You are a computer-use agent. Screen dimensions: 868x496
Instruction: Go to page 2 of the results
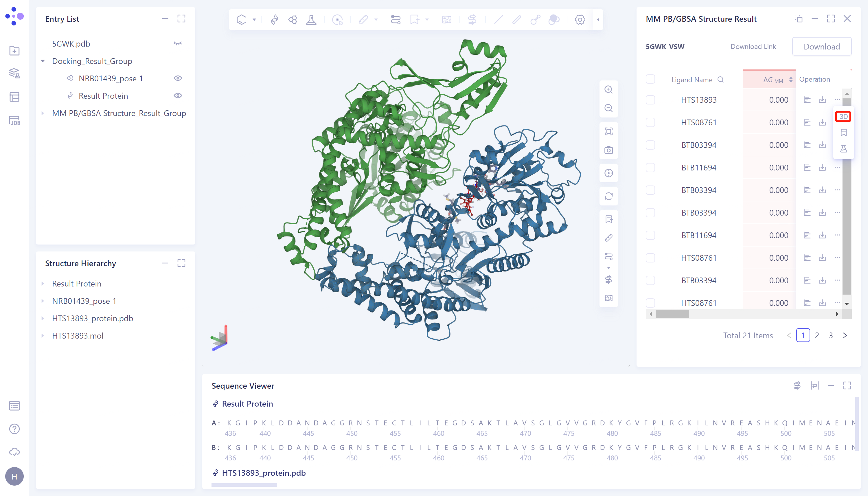click(x=816, y=336)
